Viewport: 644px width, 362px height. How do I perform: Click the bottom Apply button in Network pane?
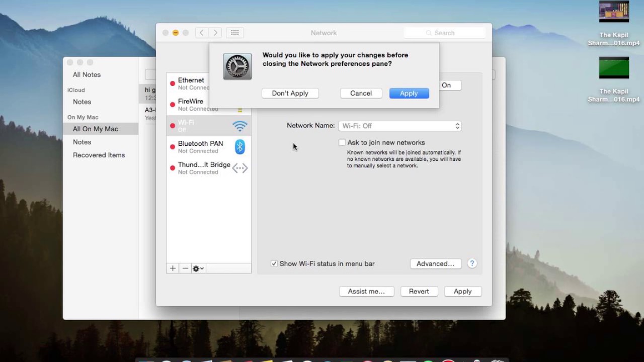pyautogui.click(x=462, y=291)
